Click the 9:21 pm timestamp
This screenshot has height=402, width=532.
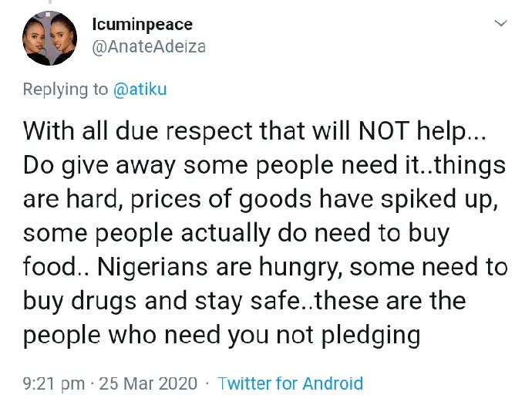coord(54,383)
